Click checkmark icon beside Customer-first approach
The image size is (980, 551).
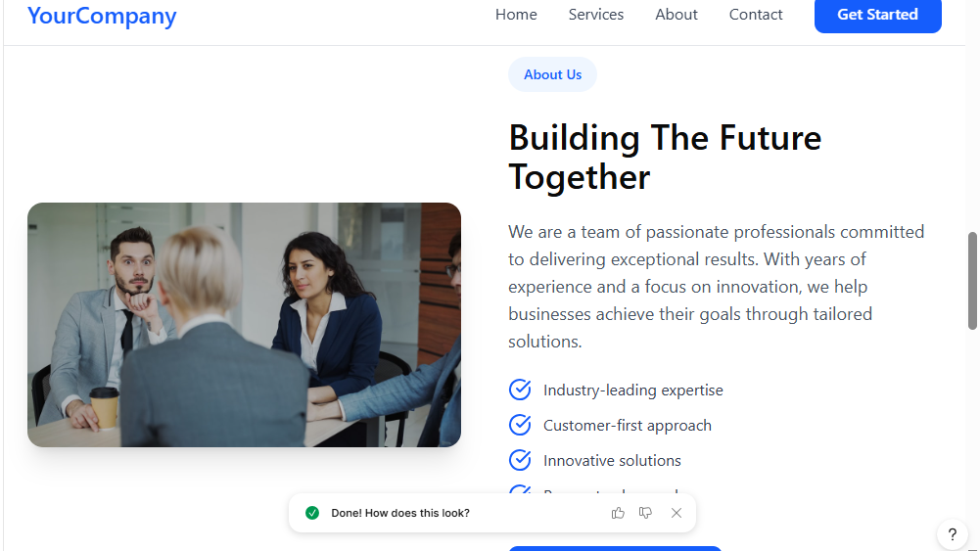[520, 425]
